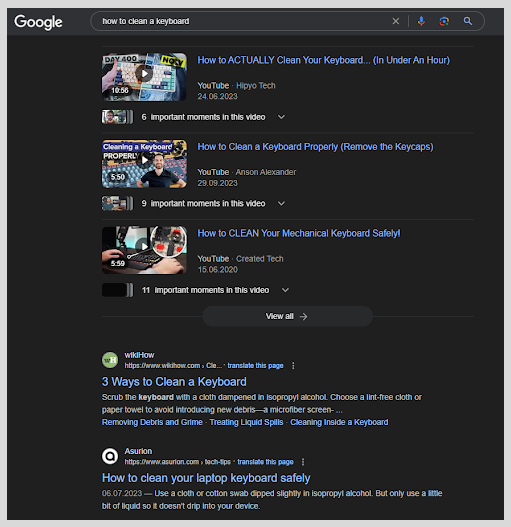The width and height of the screenshot is (511, 527).
Task: Open 'How to CLEAN Your Mechanical Keyboard Safely' link
Action: [x=299, y=233]
